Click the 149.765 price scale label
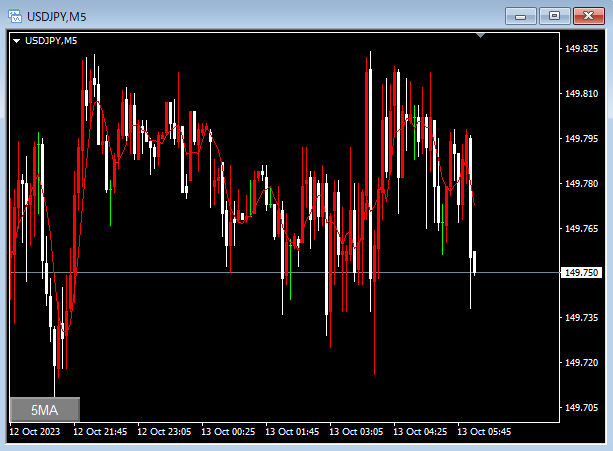613x451 pixels. [581, 228]
